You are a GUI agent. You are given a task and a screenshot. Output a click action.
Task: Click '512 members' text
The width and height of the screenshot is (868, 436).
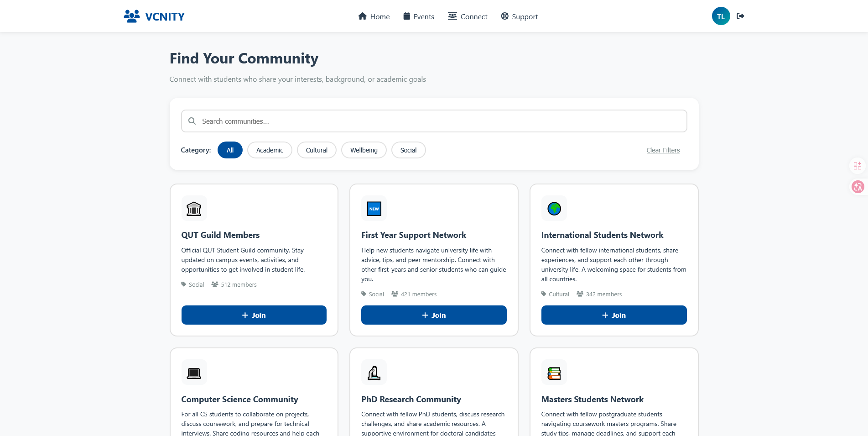(239, 284)
